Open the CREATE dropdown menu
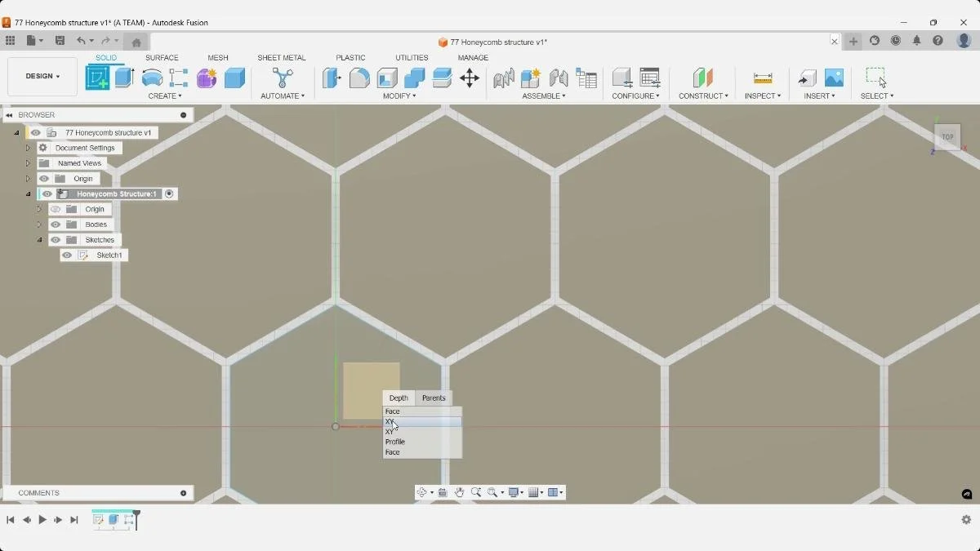Image resolution: width=980 pixels, height=551 pixels. click(x=164, y=96)
